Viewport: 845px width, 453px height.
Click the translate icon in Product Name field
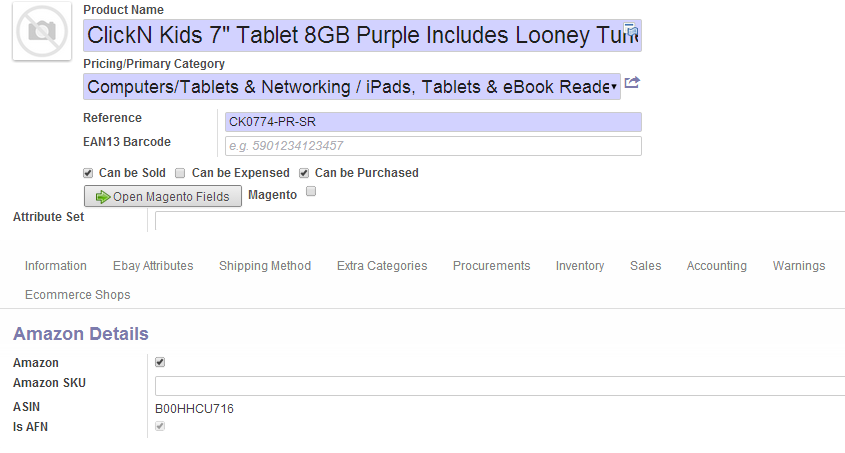pyautogui.click(x=631, y=30)
